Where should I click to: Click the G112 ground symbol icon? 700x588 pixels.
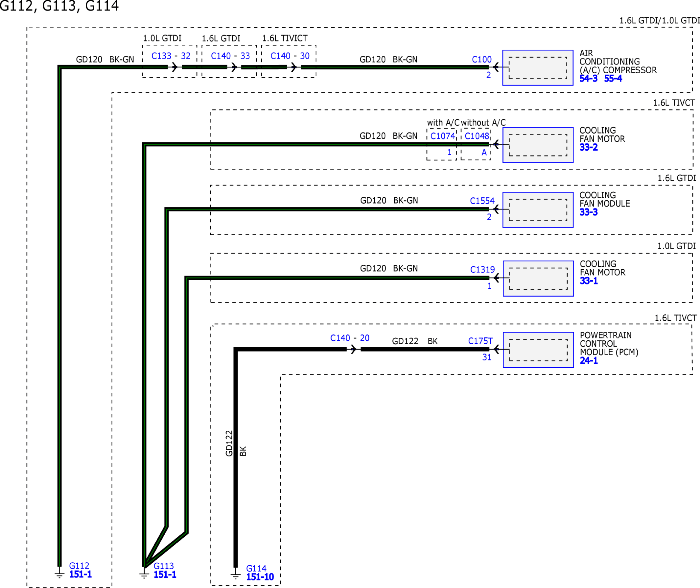tap(59, 574)
